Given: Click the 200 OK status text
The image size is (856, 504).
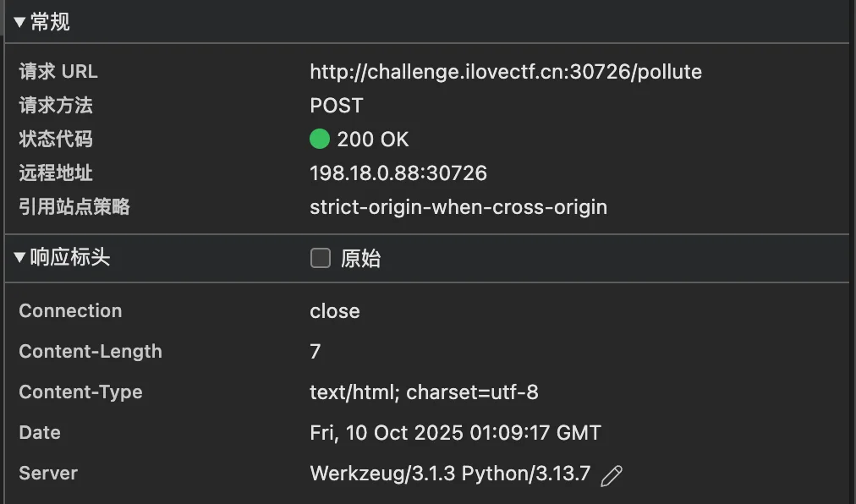Looking at the screenshot, I should coord(373,140).
